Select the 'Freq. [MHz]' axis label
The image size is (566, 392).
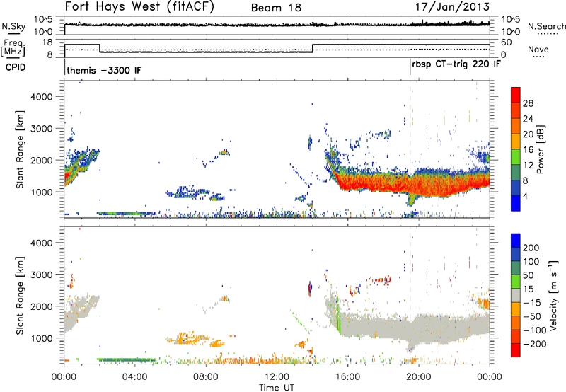coord(13,48)
